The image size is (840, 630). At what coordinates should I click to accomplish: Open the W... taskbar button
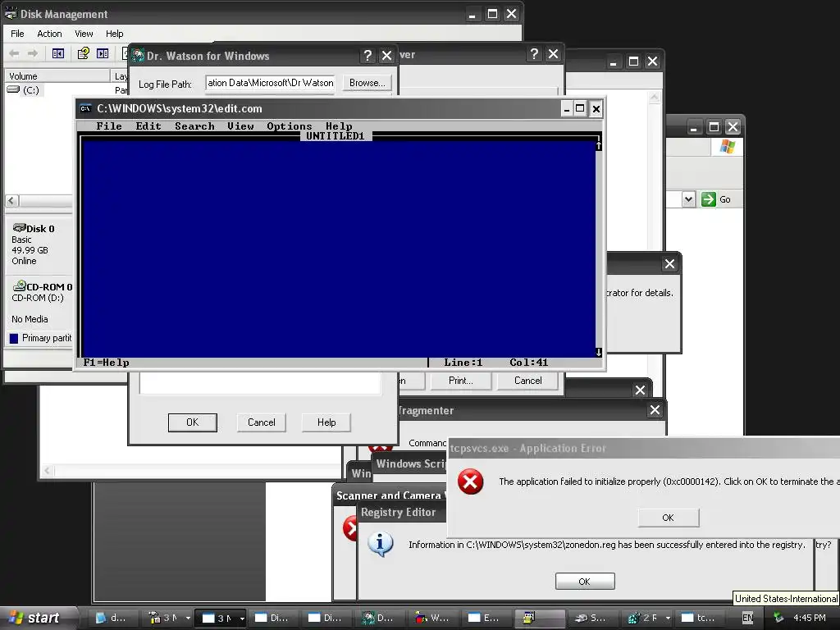434,618
